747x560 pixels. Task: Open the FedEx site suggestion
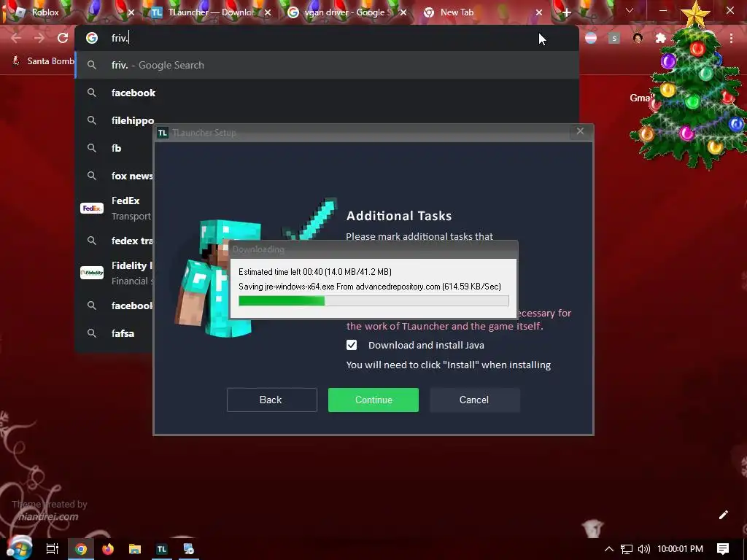pyautogui.click(x=115, y=208)
